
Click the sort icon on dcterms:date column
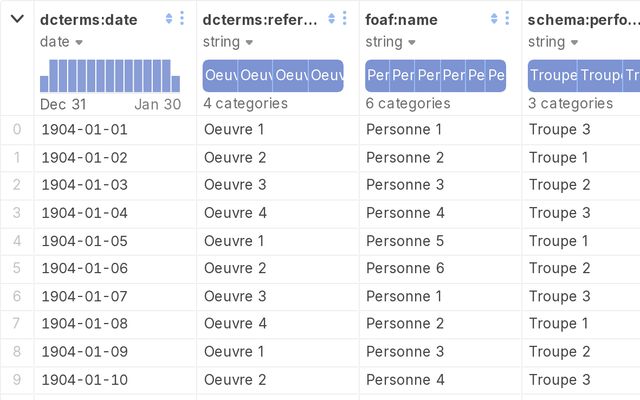[169, 18]
